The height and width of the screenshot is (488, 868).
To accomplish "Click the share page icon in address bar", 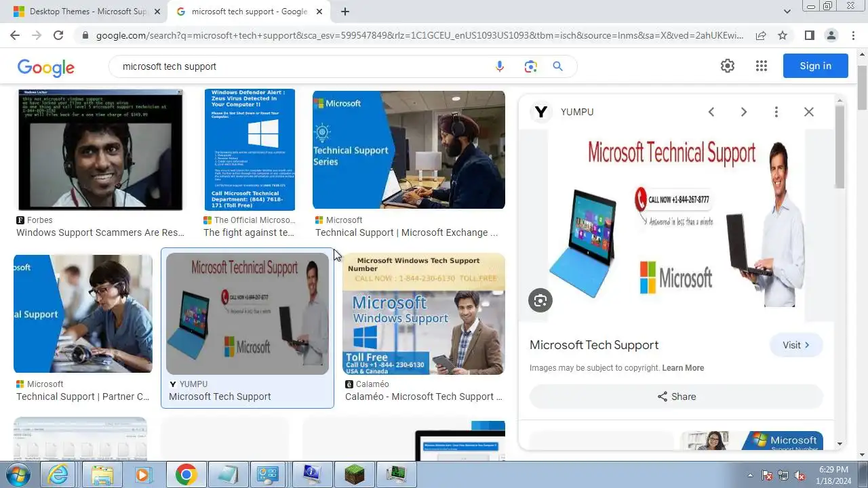I will coord(761,35).
